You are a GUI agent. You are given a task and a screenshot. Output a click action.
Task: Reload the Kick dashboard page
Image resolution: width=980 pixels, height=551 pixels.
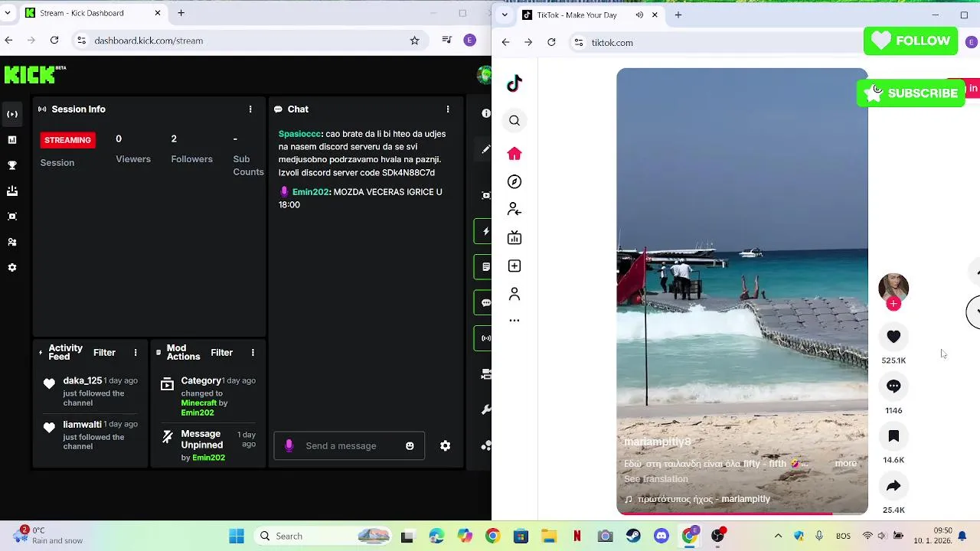click(x=54, y=41)
